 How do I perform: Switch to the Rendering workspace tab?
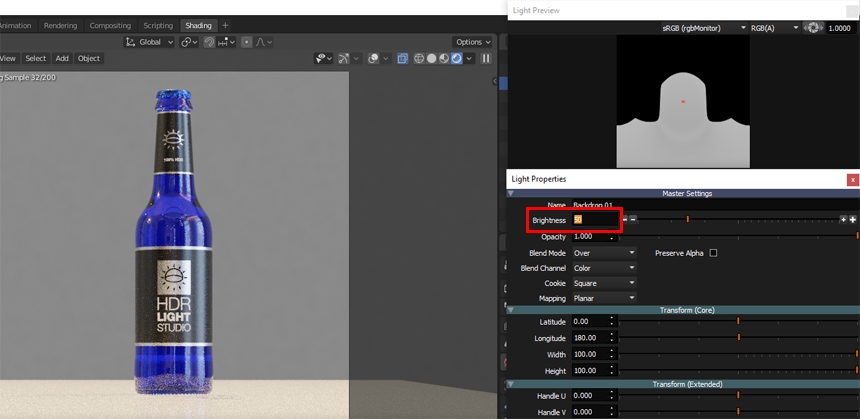[x=60, y=26]
